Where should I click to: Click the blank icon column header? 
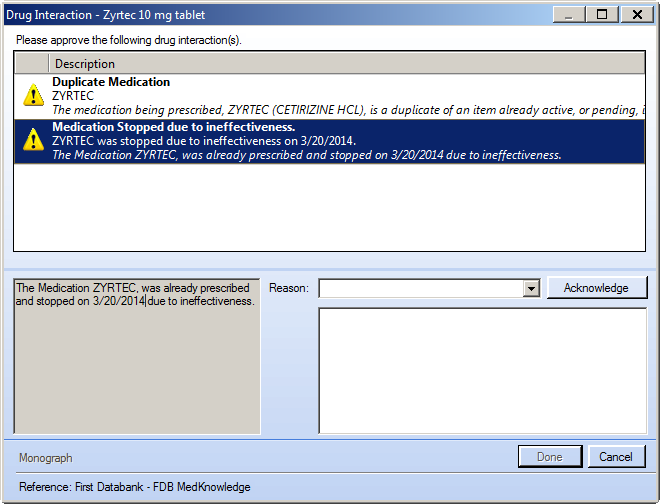30,63
